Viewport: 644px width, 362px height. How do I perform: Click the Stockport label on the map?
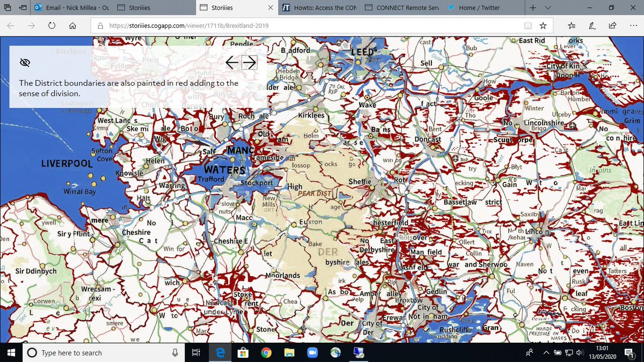coord(257,183)
